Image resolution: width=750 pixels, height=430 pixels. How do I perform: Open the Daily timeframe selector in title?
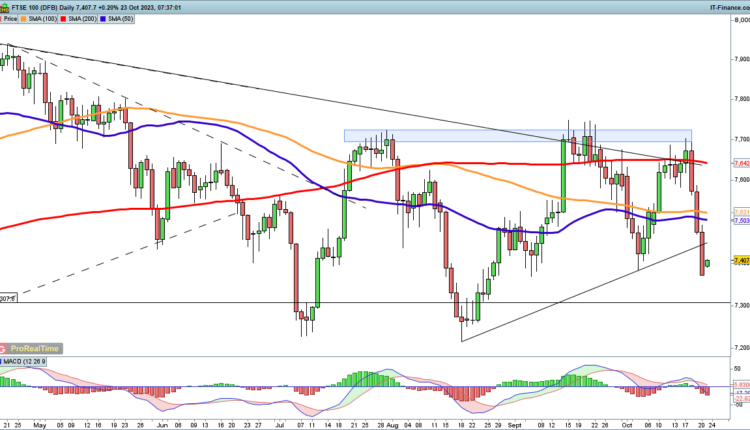tap(70, 5)
